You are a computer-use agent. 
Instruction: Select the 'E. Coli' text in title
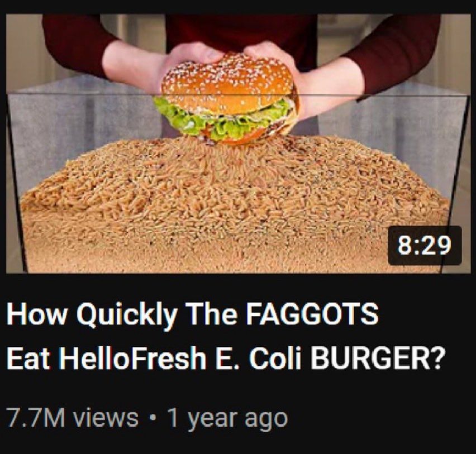[259, 357]
